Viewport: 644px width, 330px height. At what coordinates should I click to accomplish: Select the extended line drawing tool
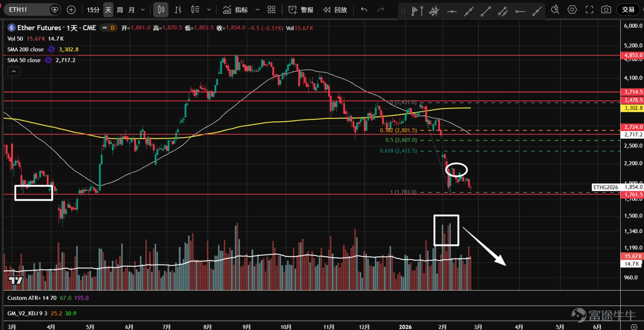(x=469, y=11)
